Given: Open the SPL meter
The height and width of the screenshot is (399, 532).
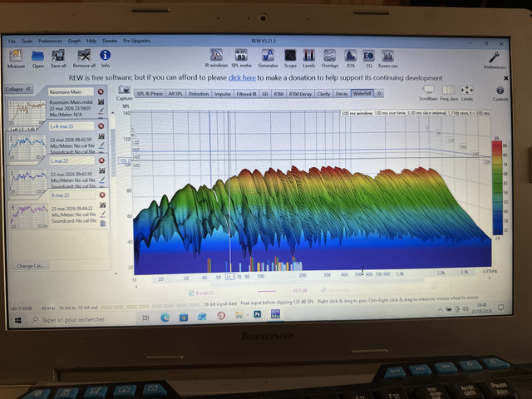Looking at the screenshot, I should pyautogui.click(x=242, y=58).
